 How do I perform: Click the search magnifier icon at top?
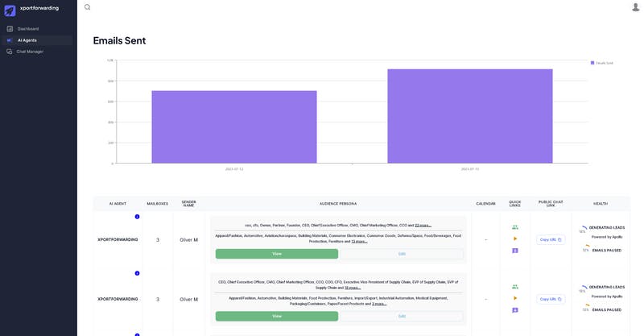click(x=88, y=7)
